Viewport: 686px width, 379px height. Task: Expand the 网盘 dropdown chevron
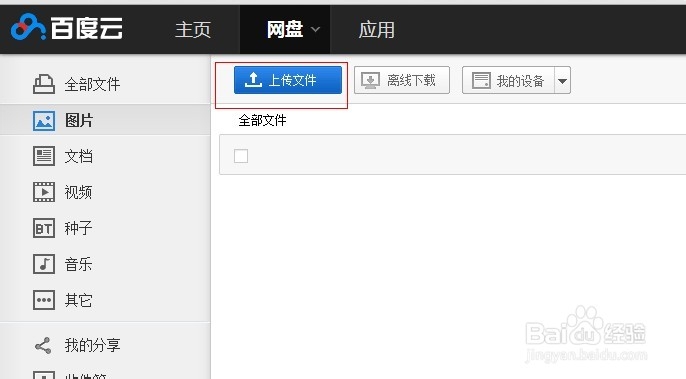tap(315, 30)
